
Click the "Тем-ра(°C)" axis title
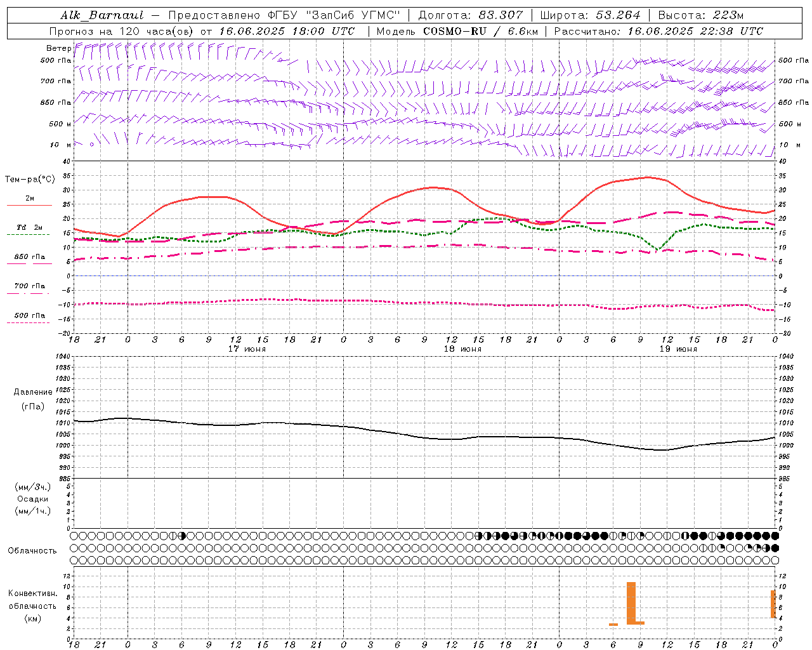[30, 180]
